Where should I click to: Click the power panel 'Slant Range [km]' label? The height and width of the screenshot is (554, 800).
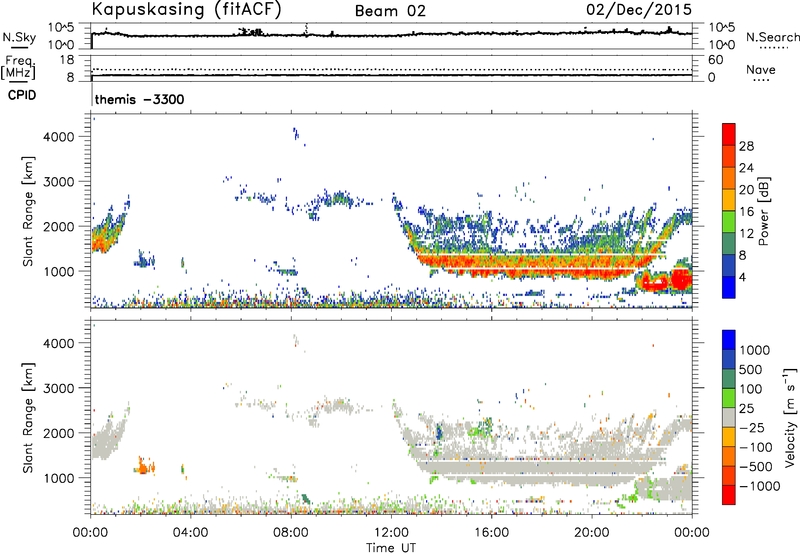pyautogui.click(x=28, y=211)
